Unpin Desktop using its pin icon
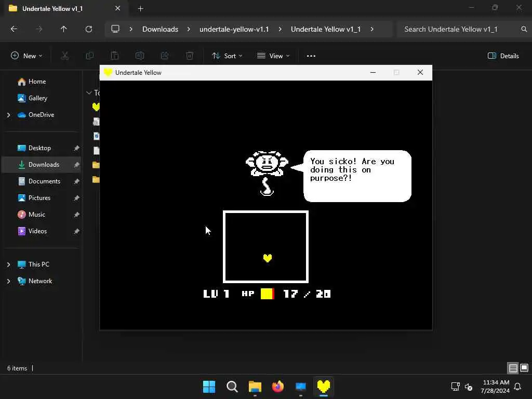This screenshot has height=399, width=532. (77, 148)
